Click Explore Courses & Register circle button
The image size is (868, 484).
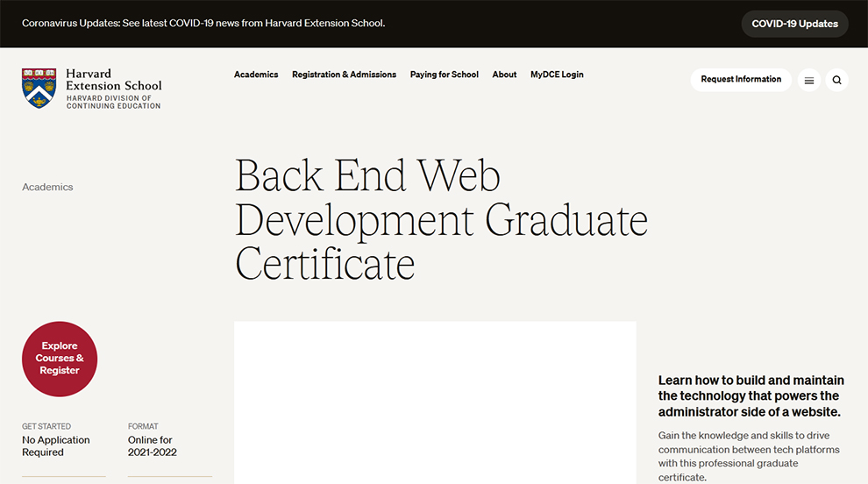click(60, 359)
